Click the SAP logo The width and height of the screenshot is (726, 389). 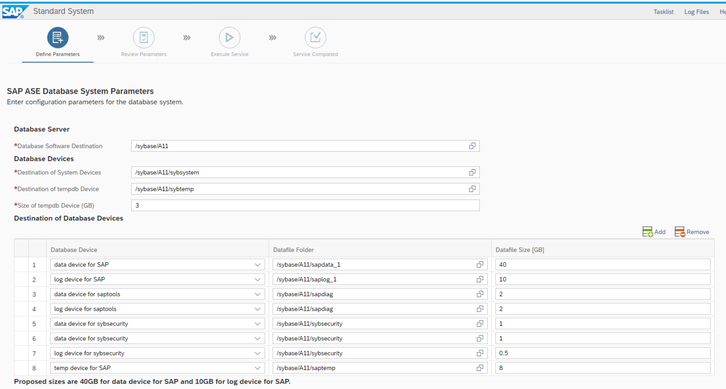pyautogui.click(x=15, y=12)
